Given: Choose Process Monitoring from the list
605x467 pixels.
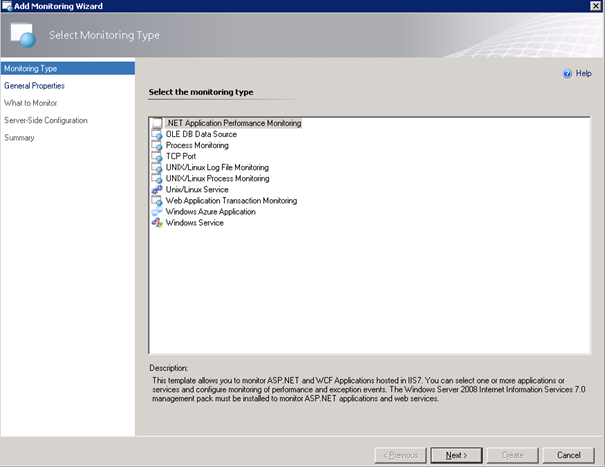Looking at the screenshot, I should [x=197, y=146].
